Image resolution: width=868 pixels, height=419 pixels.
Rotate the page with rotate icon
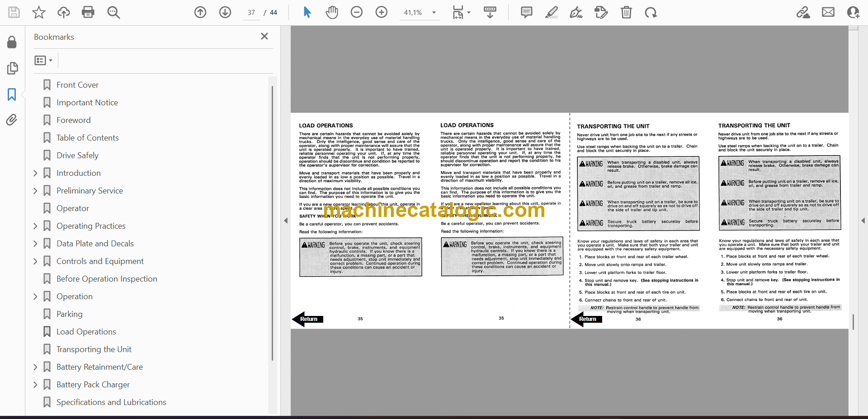pos(651,12)
